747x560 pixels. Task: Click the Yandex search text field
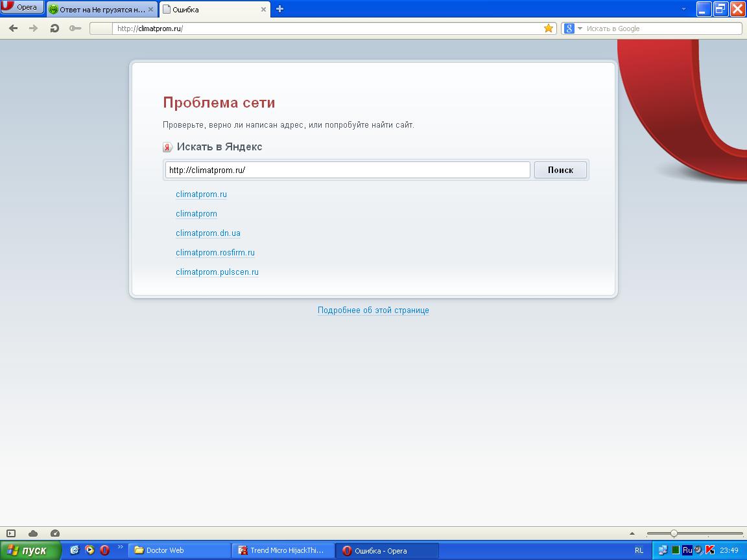point(348,170)
